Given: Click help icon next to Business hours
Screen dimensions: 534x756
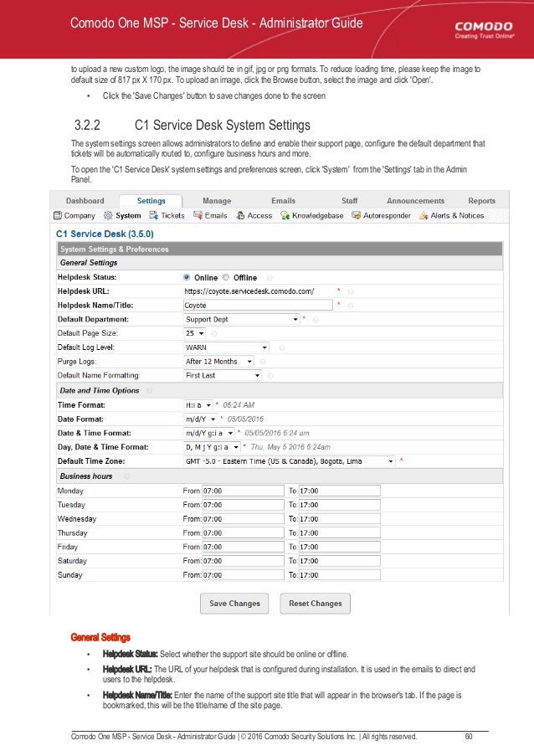Looking at the screenshot, I should 126,476.
